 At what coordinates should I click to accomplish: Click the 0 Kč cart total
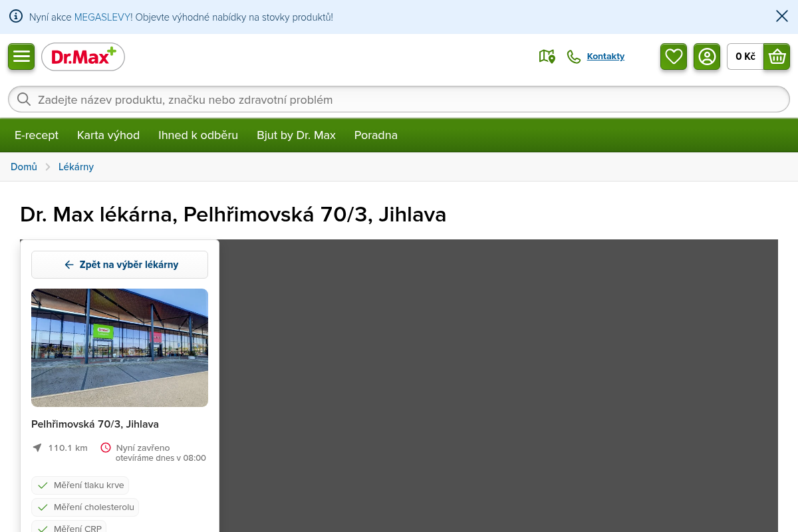coord(745,57)
